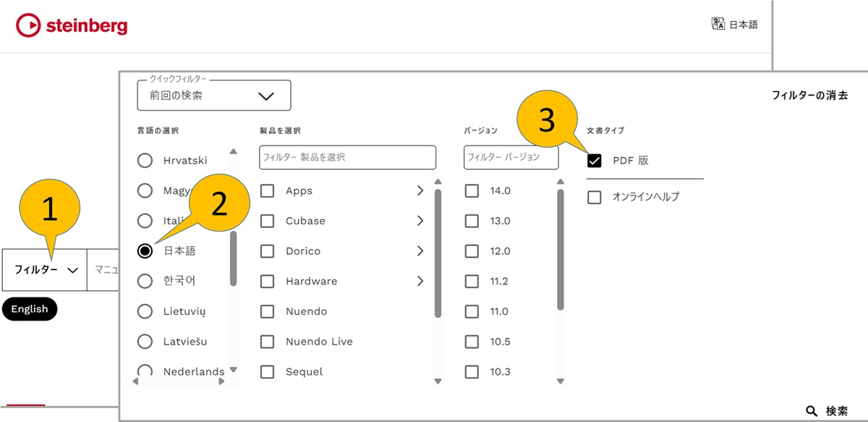Image resolution: width=868 pixels, height=422 pixels.
Task: Click the version list scrollbar thumb
Action: click(x=561, y=250)
